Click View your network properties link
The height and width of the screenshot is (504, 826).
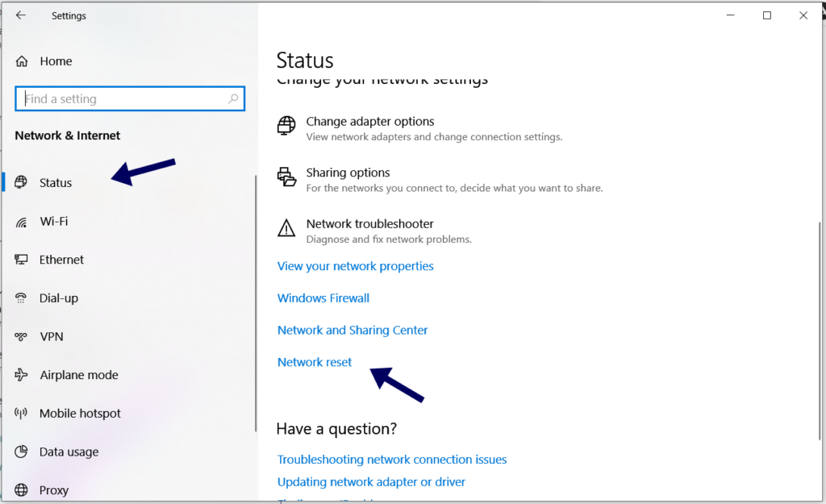click(x=355, y=266)
